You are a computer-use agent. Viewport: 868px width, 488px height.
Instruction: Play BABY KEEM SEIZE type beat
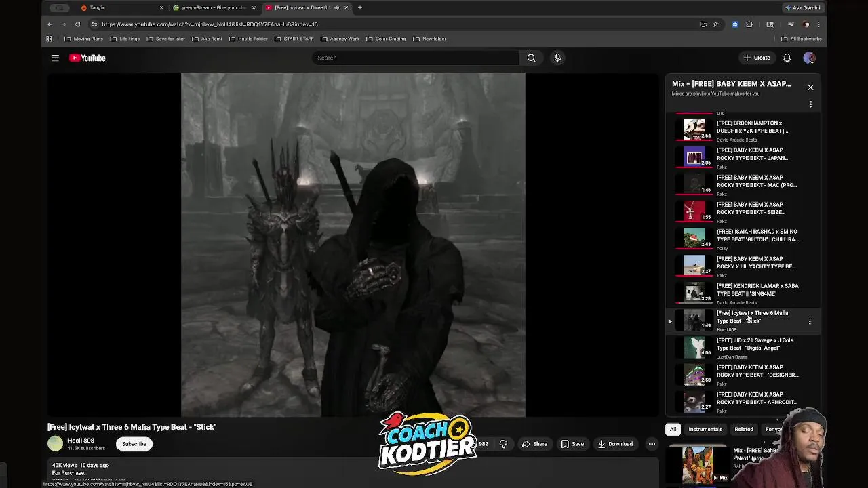pos(743,211)
